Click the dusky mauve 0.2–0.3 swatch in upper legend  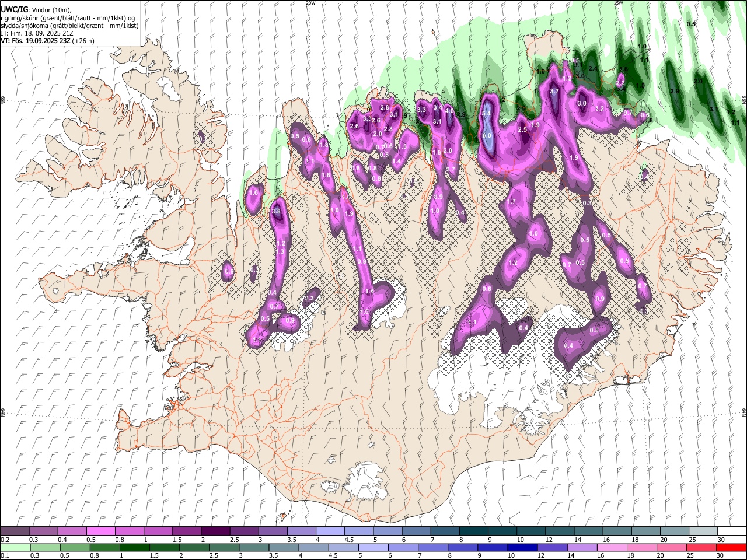pos(15,531)
